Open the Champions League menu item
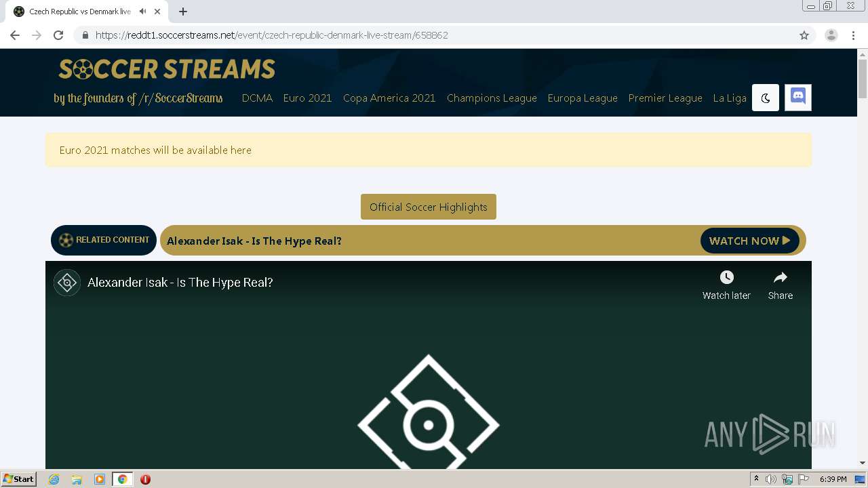This screenshot has height=488, width=868. tap(492, 98)
